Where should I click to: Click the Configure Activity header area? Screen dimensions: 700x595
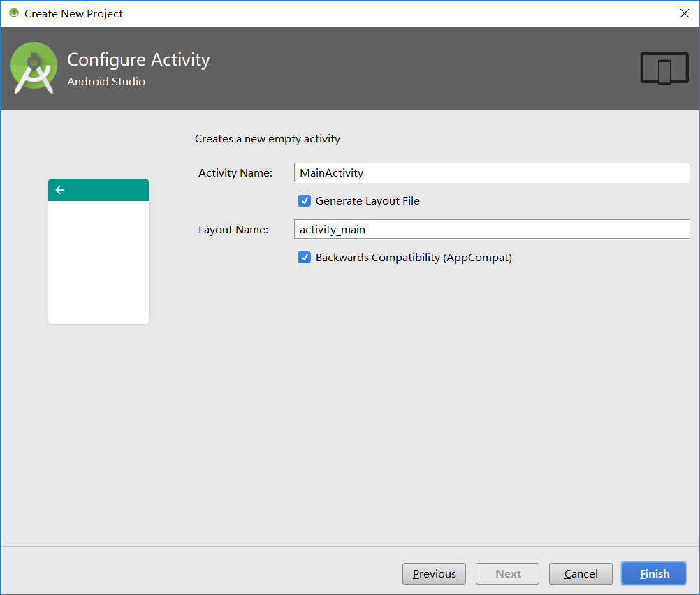(x=138, y=59)
